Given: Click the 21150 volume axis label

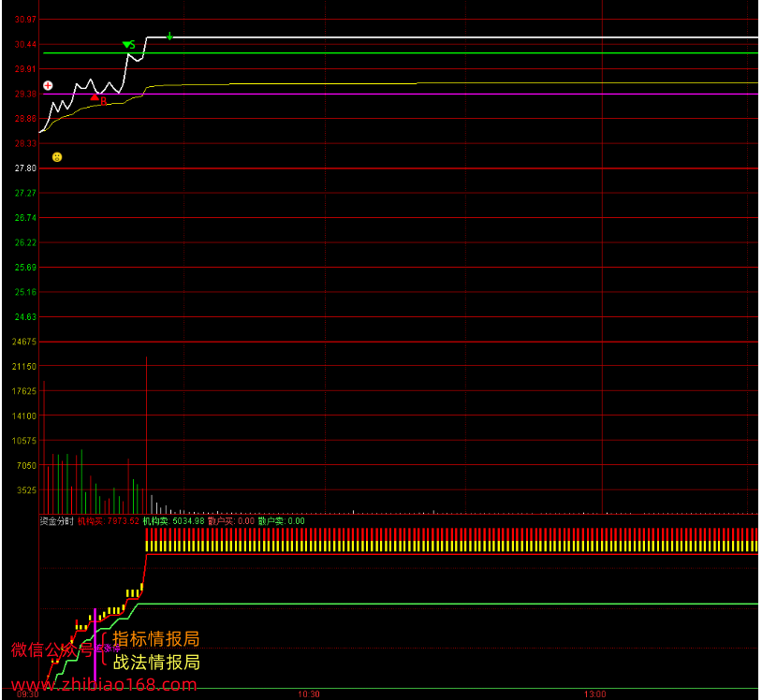Looking at the screenshot, I should [x=24, y=366].
